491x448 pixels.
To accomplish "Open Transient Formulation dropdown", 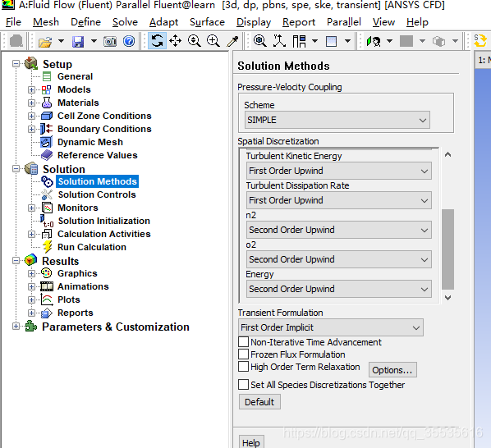I will (331, 327).
